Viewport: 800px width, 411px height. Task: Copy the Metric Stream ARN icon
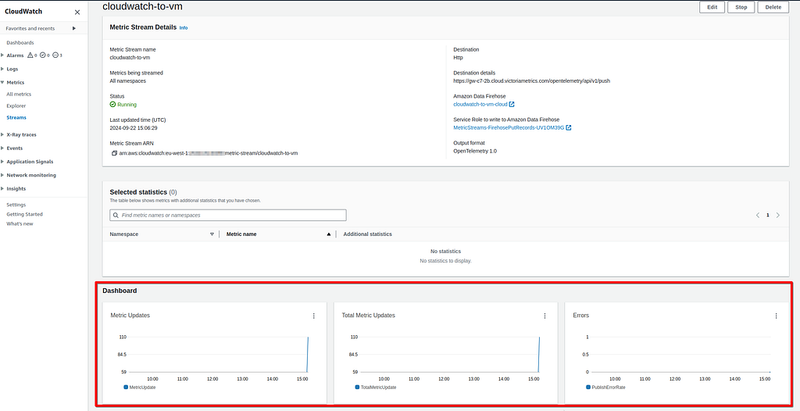[x=114, y=153]
